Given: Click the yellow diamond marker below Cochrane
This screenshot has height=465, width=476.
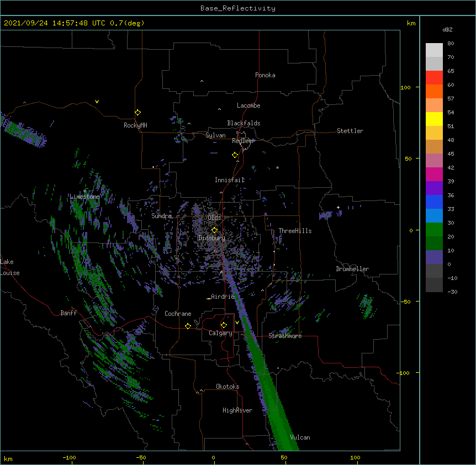Looking at the screenshot, I should click(188, 326).
